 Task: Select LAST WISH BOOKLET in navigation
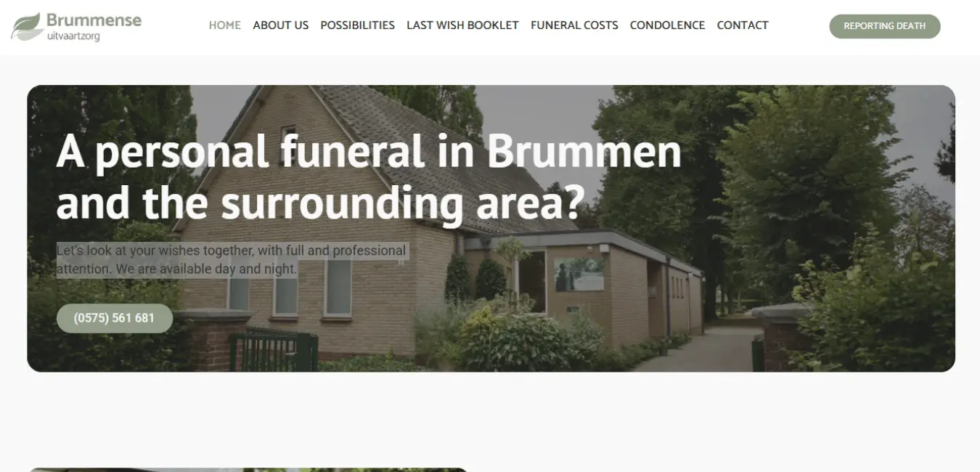coord(462,25)
